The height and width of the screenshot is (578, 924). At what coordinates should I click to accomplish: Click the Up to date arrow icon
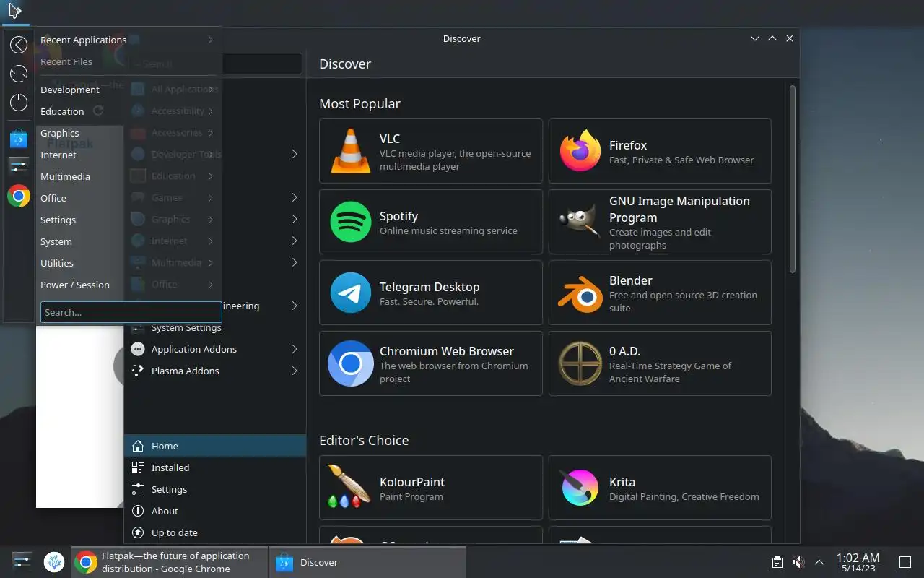tap(138, 532)
